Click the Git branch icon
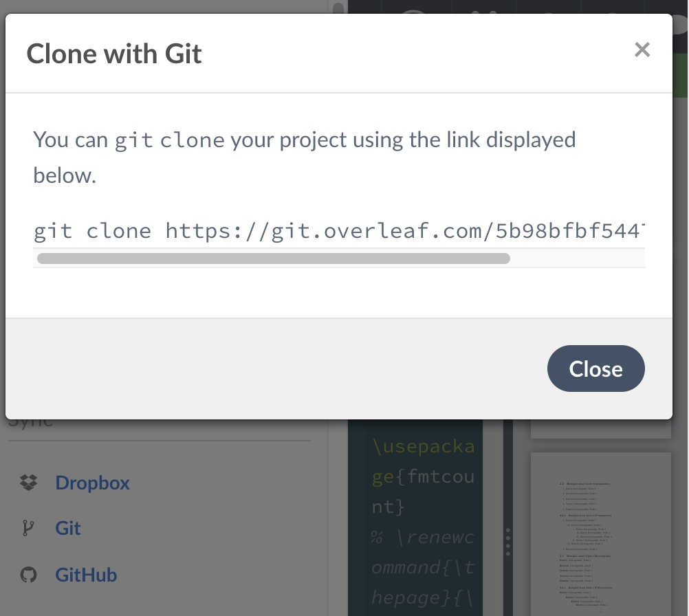689x616 pixels. click(28, 528)
